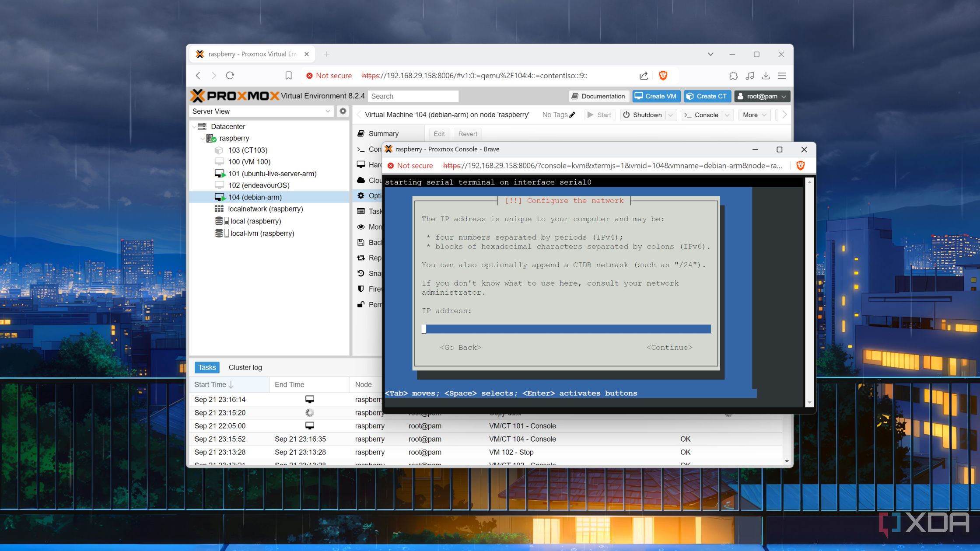Click the More icon in VM toolbar
The image size is (980, 551).
pos(753,116)
